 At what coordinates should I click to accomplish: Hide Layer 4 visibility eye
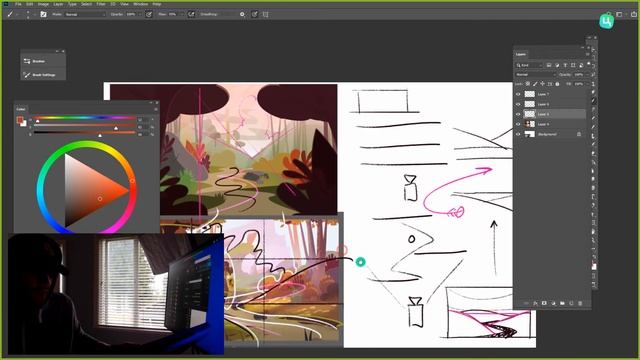click(518, 124)
